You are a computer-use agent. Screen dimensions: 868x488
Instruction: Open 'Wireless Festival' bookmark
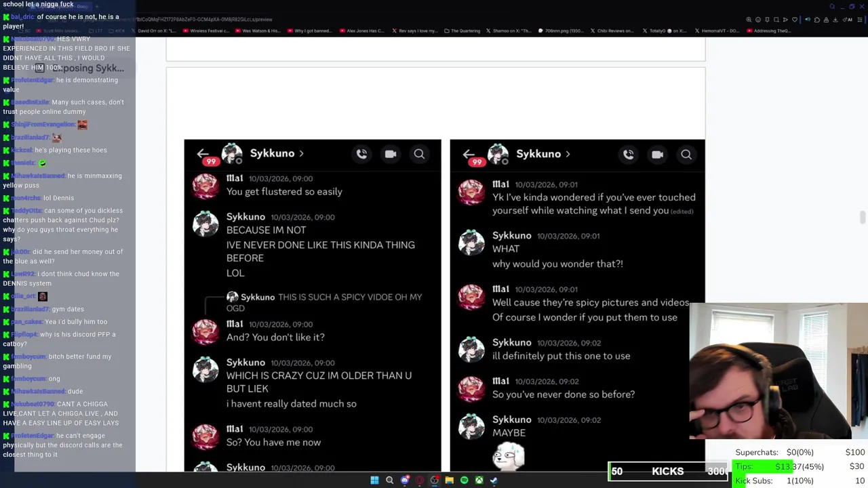tap(205, 30)
